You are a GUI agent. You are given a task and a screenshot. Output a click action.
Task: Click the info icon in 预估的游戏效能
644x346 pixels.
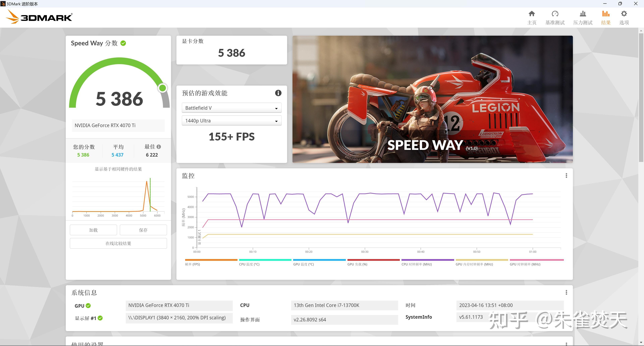(278, 93)
